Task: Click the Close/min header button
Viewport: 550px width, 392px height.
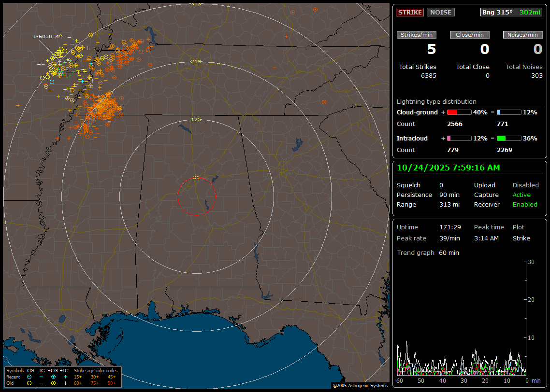Action: (470, 35)
